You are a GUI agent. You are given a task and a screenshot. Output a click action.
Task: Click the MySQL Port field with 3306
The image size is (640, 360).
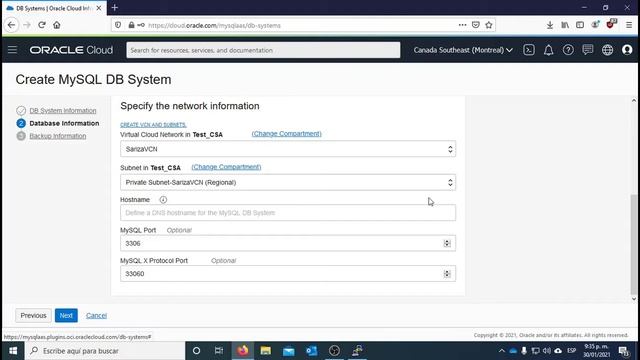(x=288, y=243)
